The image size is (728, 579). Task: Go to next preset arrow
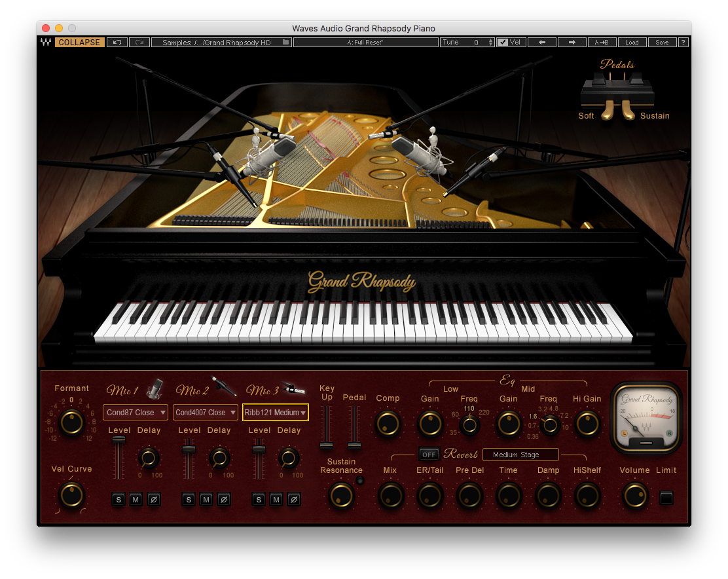tap(572, 43)
